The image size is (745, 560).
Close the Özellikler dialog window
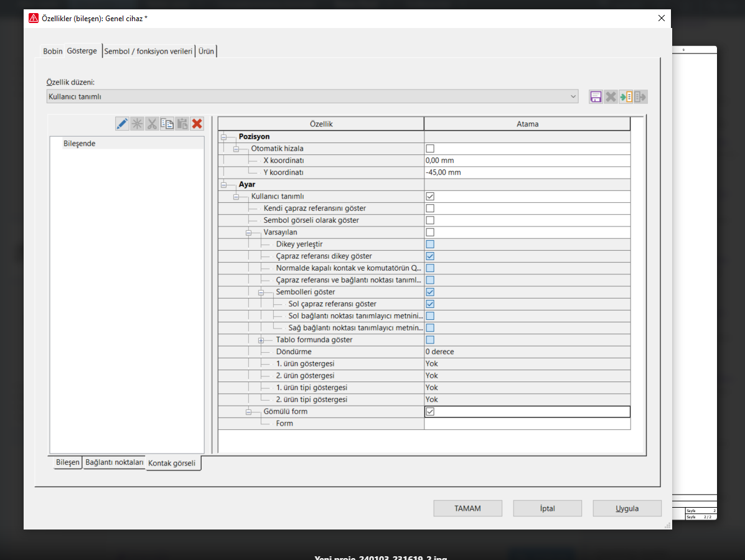point(662,18)
